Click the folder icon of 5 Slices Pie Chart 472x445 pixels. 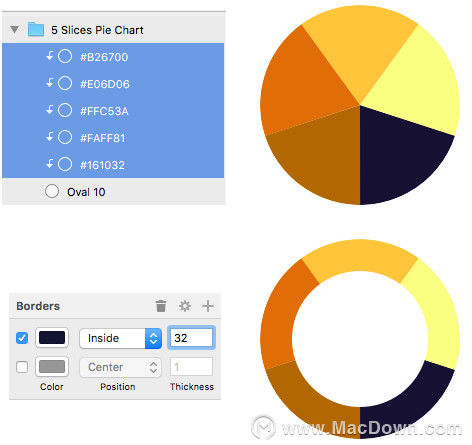(x=36, y=29)
